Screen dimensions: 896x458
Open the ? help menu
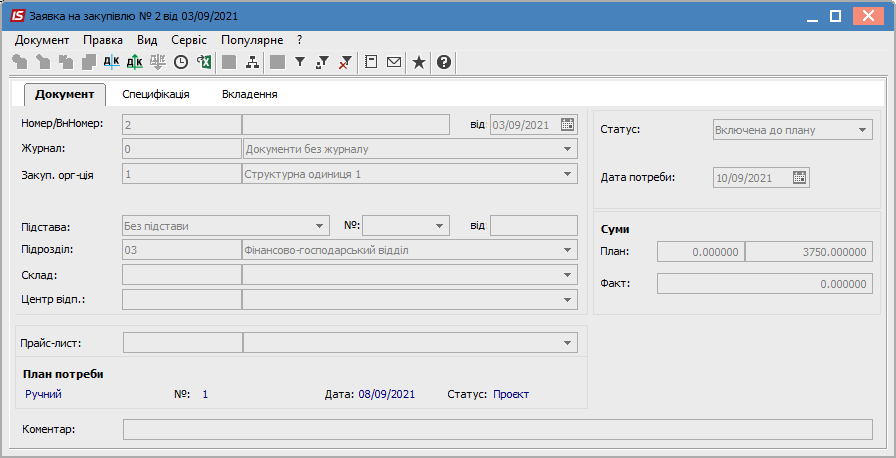[299, 40]
